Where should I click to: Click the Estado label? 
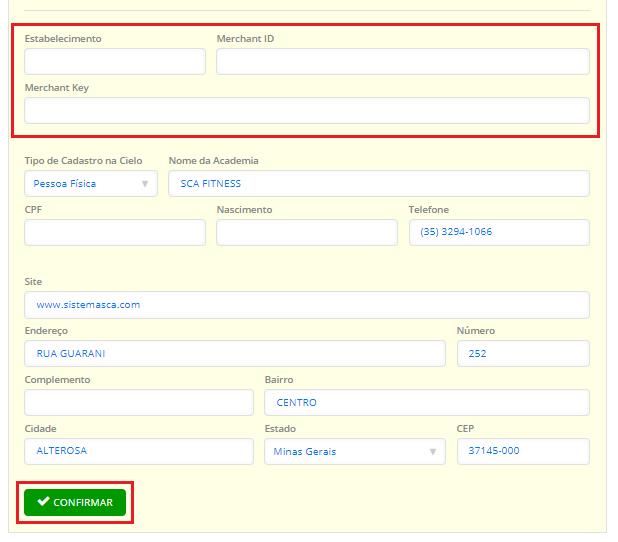click(x=280, y=428)
